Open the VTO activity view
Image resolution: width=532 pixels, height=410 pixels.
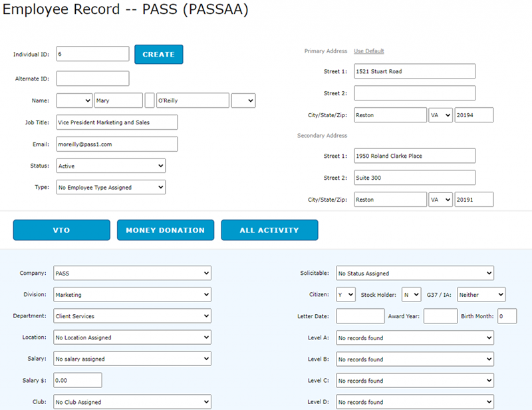pyautogui.click(x=61, y=230)
